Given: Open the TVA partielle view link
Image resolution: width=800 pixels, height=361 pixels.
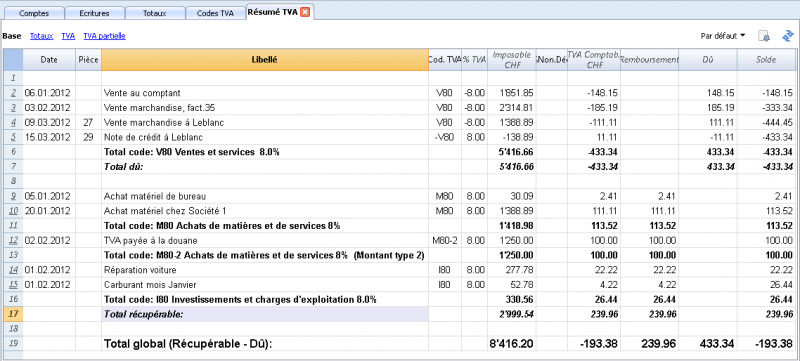Looking at the screenshot, I should 105,36.
